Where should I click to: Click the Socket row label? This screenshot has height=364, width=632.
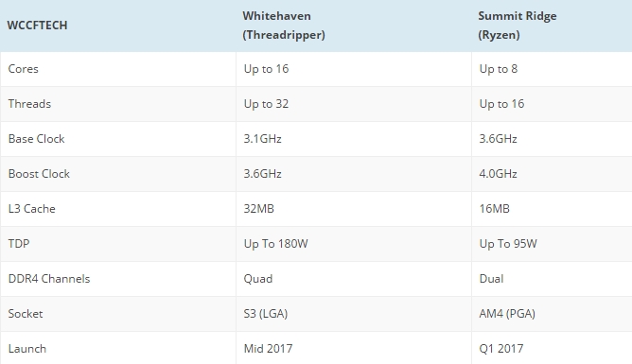coord(25,314)
